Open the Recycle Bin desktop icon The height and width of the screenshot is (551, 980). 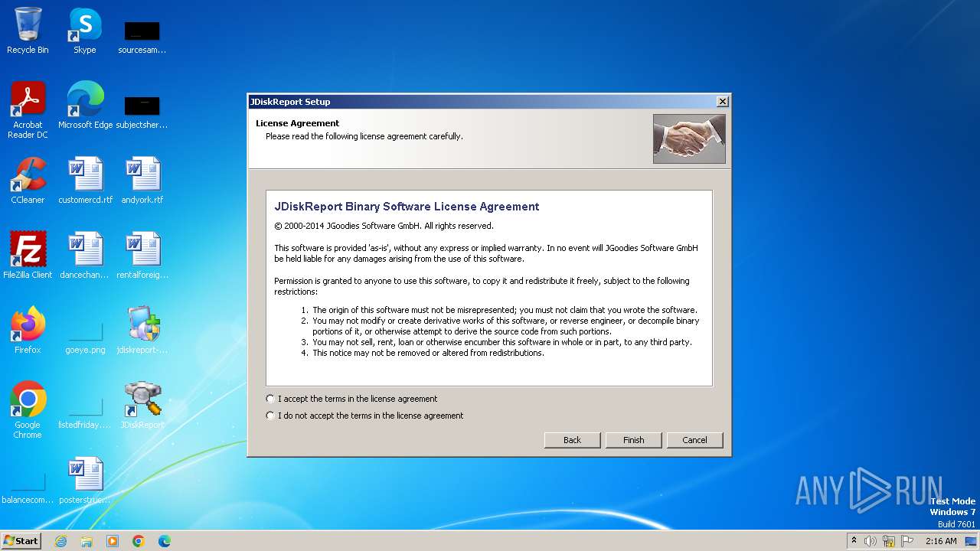[x=28, y=31]
